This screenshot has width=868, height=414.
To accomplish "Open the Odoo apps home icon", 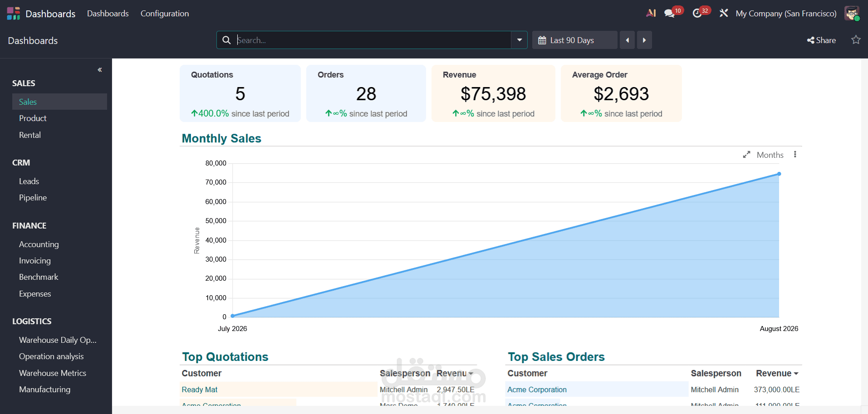I will 14,14.
